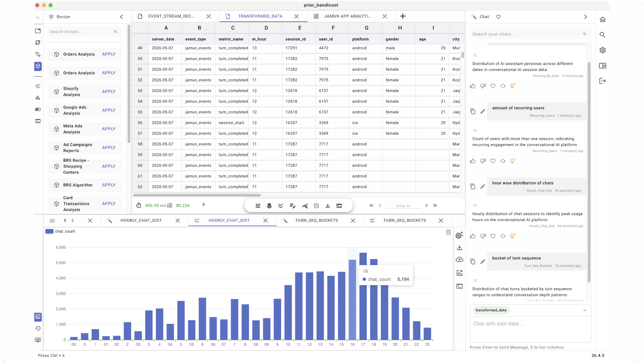
Task: Open the TURN_SEQ_BUCKETS chart tab
Action: click(x=404, y=220)
